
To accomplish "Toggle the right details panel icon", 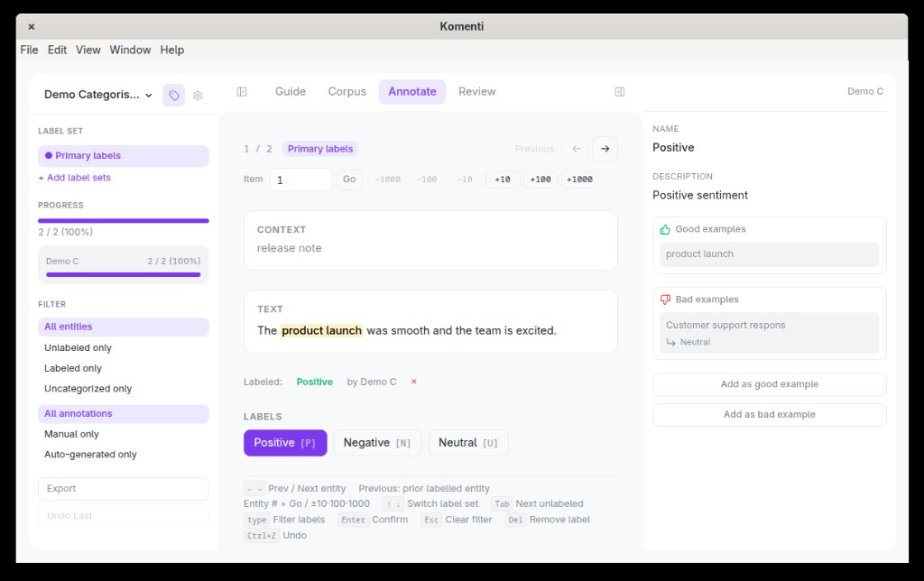I will point(619,91).
